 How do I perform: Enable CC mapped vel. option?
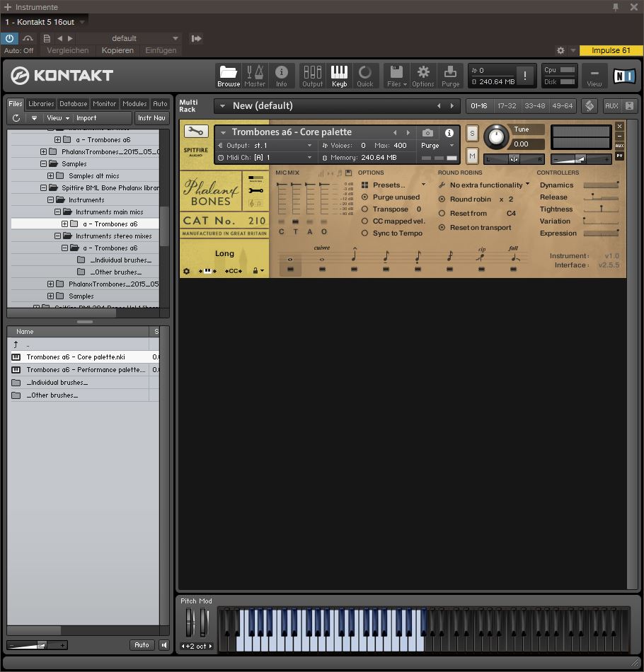365,221
